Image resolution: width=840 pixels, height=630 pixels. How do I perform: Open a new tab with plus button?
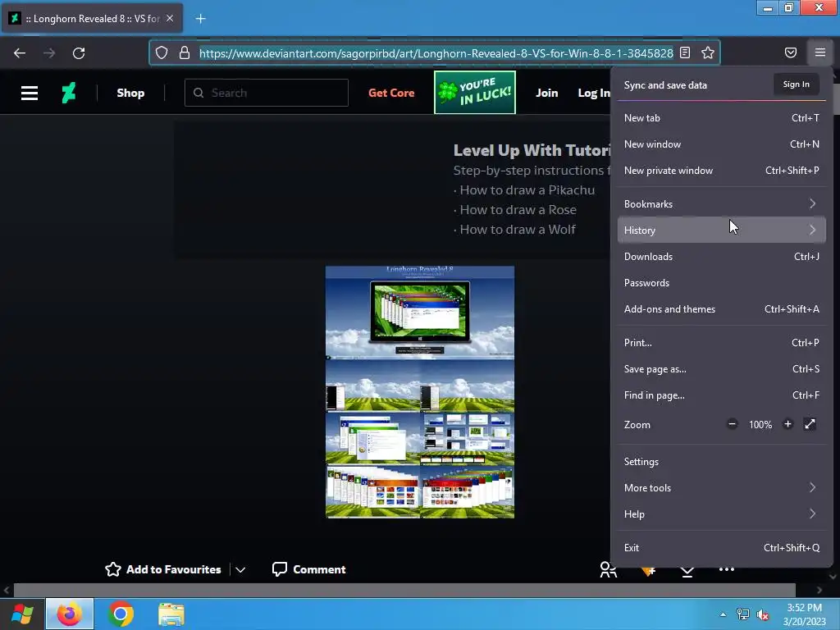point(200,19)
